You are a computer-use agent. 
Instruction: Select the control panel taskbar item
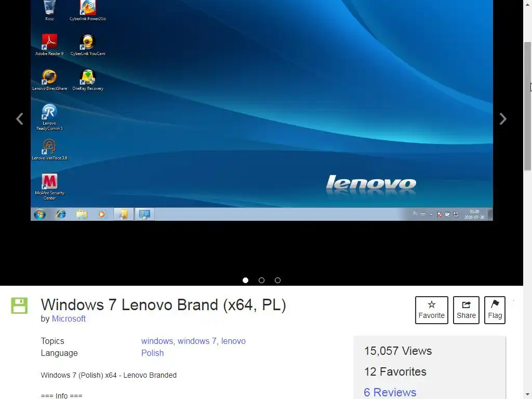[144, 214]
